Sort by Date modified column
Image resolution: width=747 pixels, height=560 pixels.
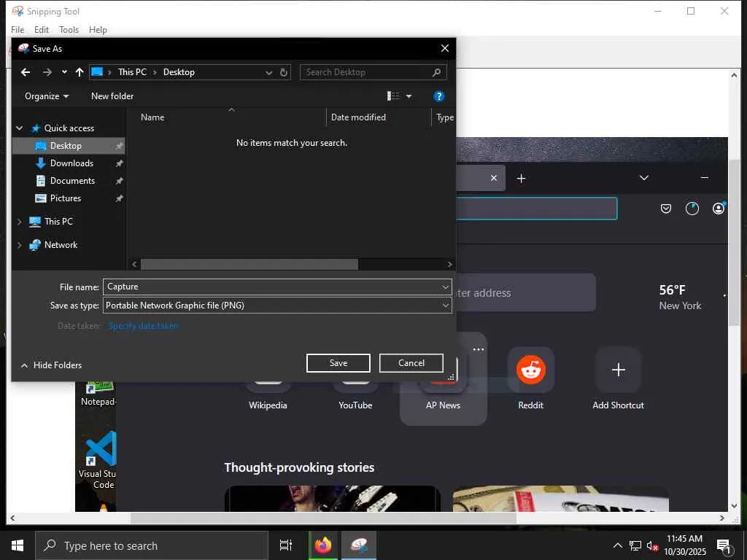click(x=358, y=117)
